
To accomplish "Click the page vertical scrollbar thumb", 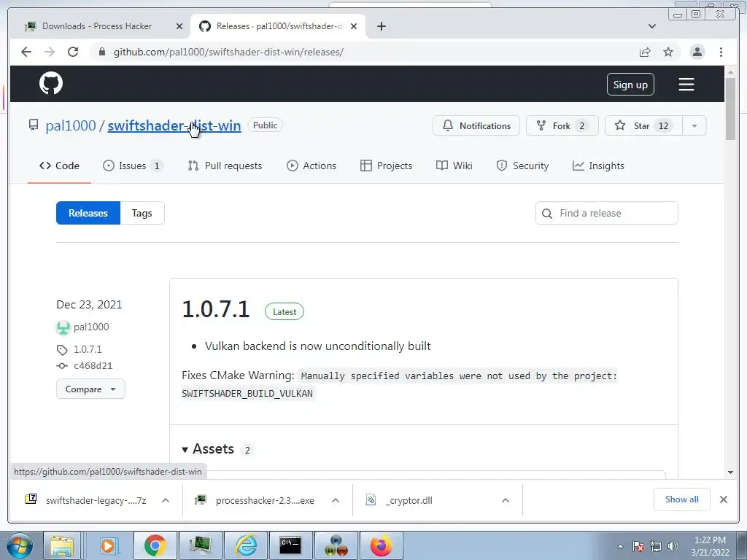I will tap(730, 109).
